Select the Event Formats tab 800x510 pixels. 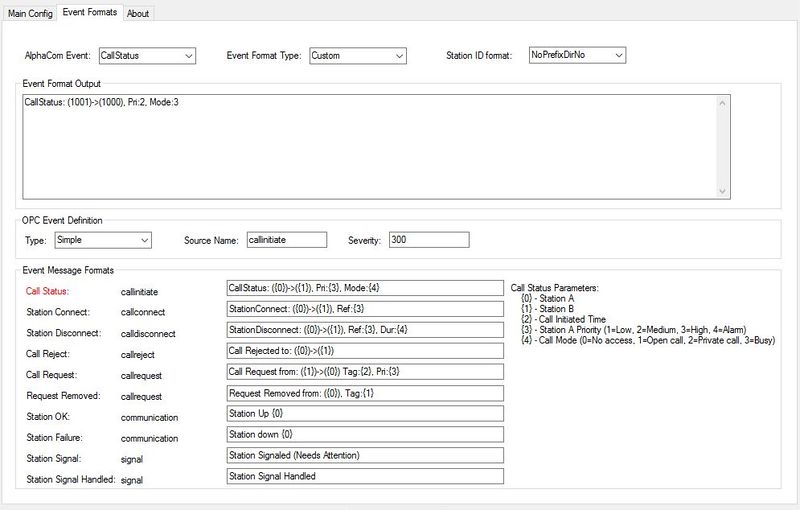89,12
